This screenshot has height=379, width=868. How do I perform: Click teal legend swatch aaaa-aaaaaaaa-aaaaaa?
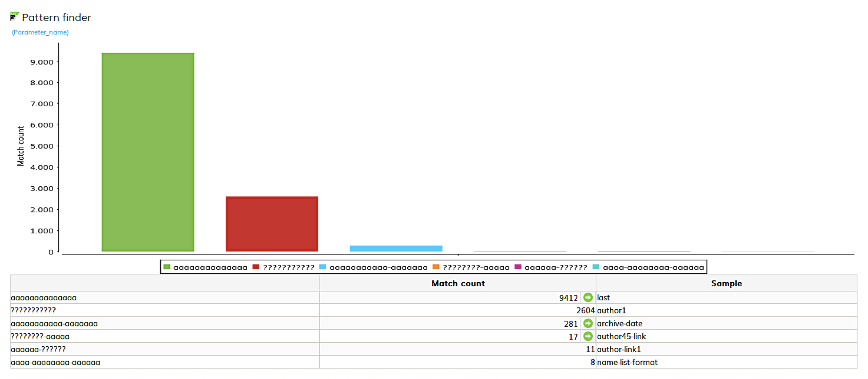[596, 267]
